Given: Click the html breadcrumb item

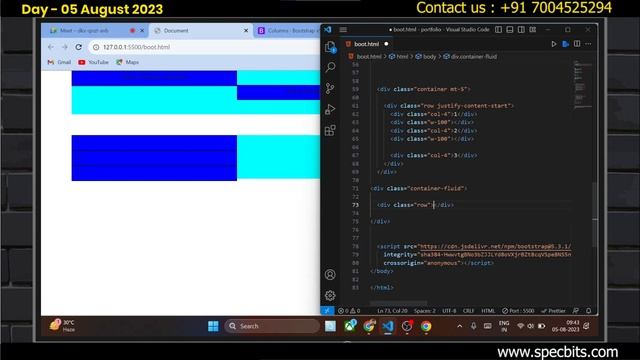Looking at the screenshot, I should coord(402,57).
